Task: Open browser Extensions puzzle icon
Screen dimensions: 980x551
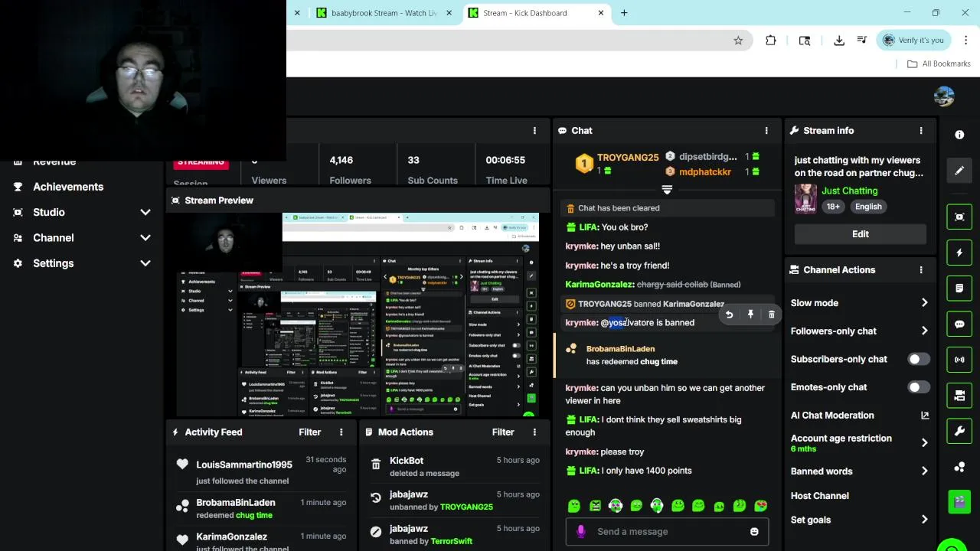Action: [770, 41]
